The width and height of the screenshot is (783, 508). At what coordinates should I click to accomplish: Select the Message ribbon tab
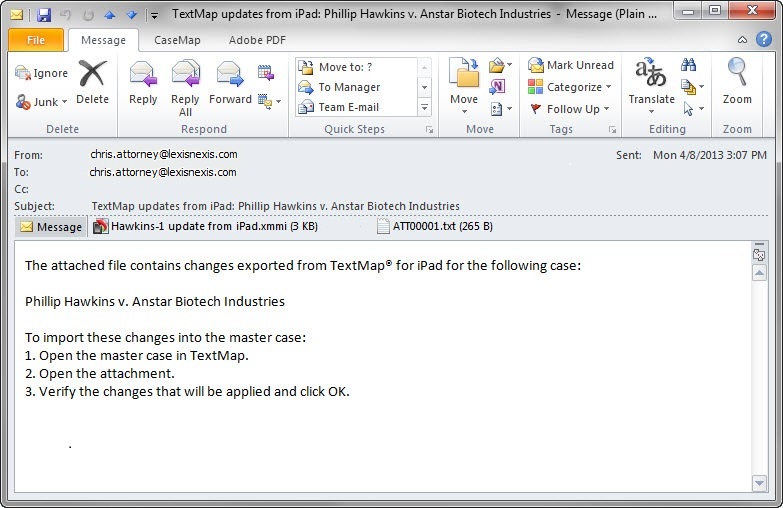point(103,40)
